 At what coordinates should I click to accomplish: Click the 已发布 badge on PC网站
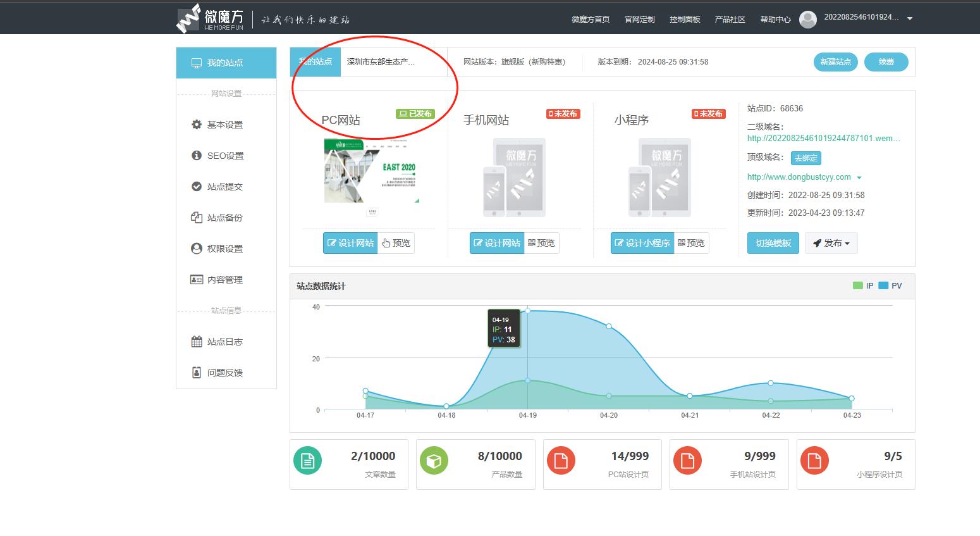(x=415, y=114)
